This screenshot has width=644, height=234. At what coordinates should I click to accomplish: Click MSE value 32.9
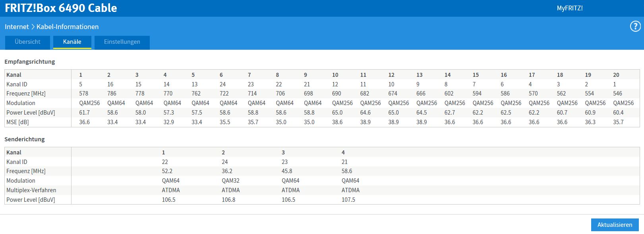click(x=169, y=122)
